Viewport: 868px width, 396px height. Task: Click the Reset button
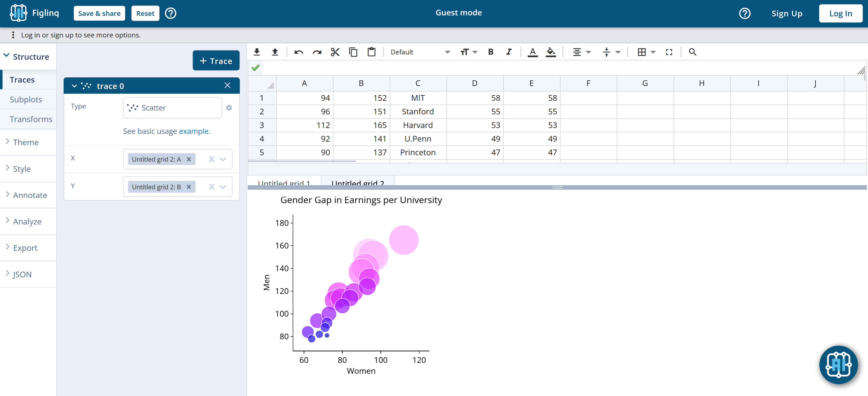point(145,13)
